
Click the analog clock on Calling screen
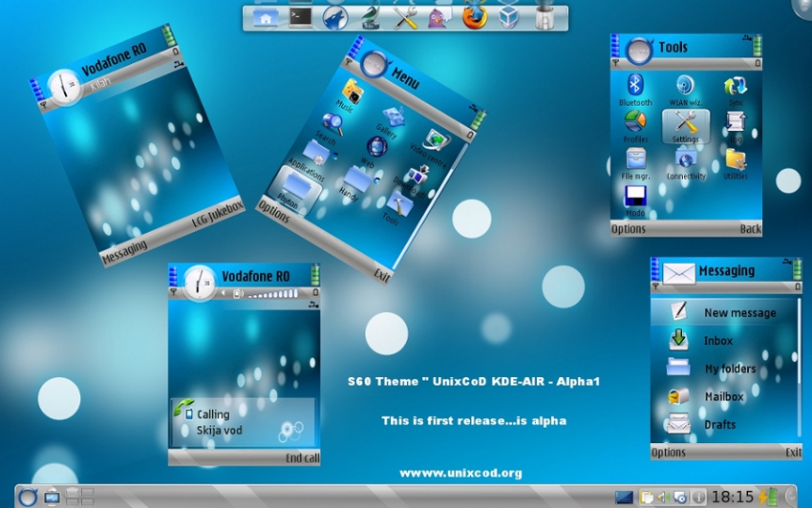coord(200,283)
